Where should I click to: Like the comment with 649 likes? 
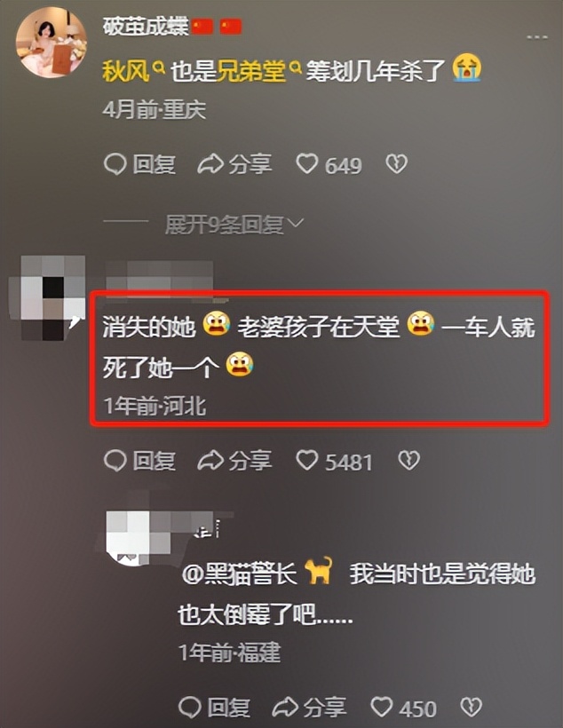[x=329, y=164]
